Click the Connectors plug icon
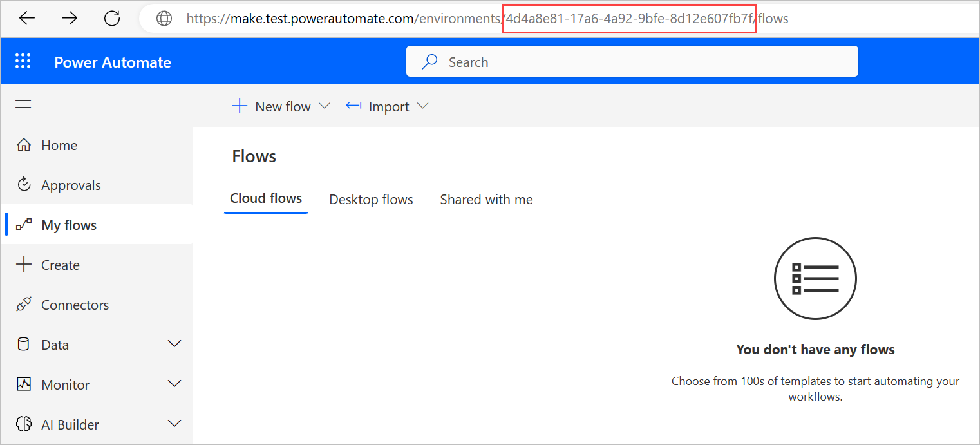The image size is (980, 445). (x=24, y=305)
